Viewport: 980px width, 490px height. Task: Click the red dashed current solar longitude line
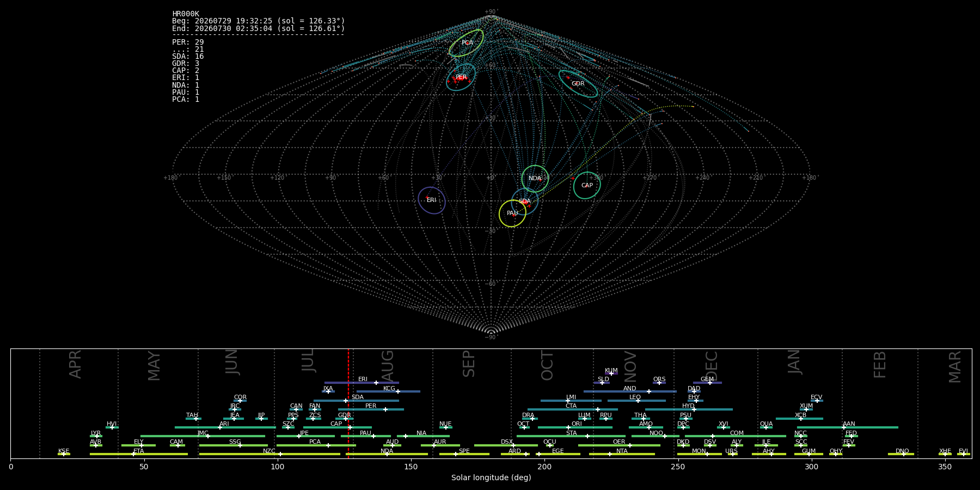[348, 403]
